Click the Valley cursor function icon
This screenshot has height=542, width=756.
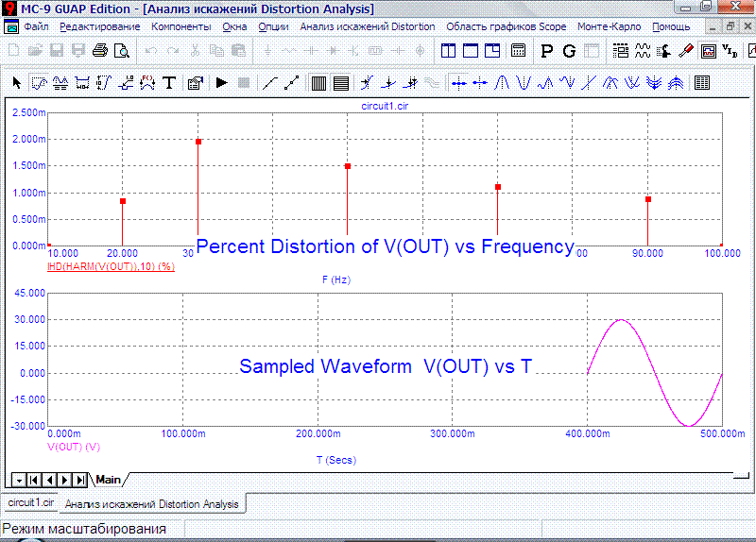pos(524,83)
